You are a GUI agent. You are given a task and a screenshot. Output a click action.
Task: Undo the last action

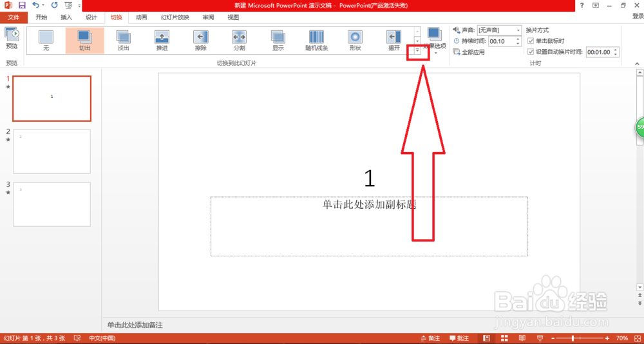click(36, 5)
